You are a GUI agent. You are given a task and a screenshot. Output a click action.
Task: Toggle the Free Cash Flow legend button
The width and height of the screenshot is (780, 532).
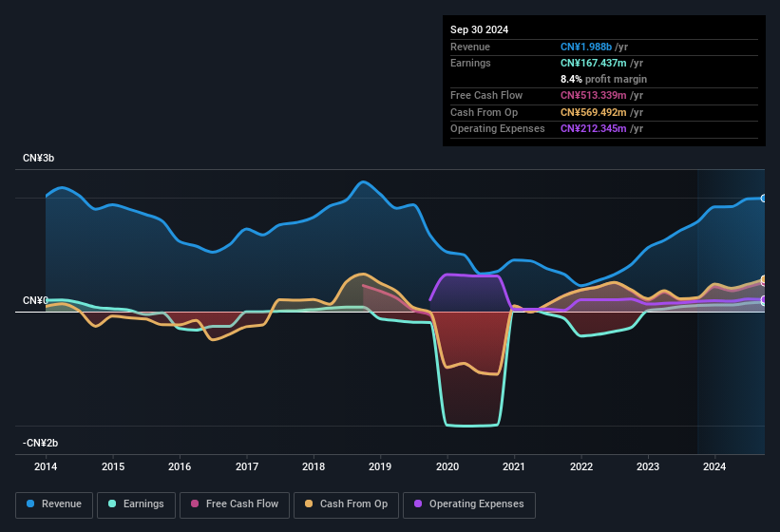(235, 504)
